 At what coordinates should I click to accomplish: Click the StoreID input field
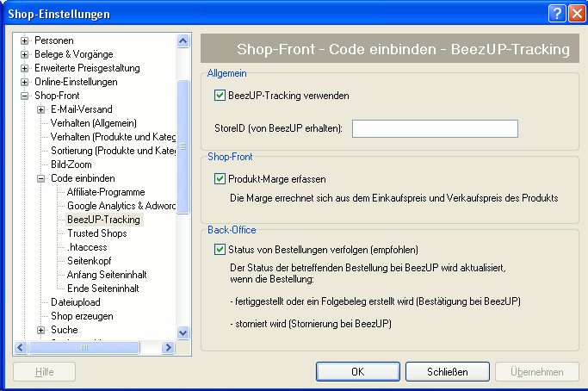point(435,128)
